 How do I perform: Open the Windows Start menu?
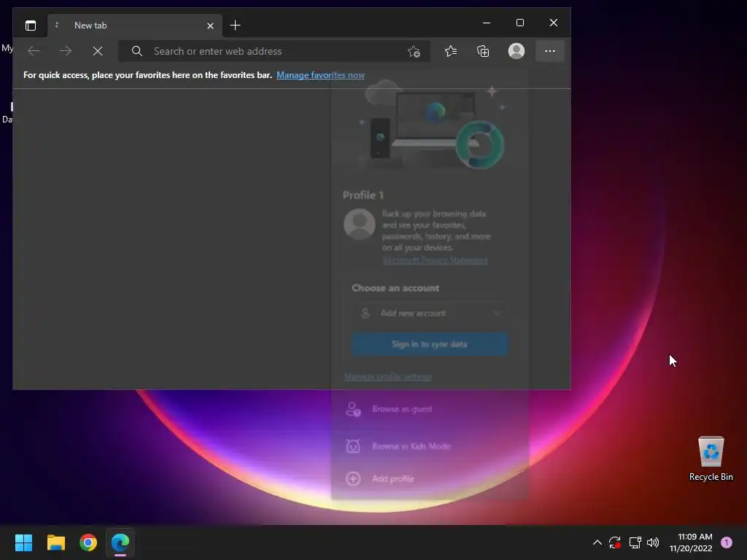23,542
